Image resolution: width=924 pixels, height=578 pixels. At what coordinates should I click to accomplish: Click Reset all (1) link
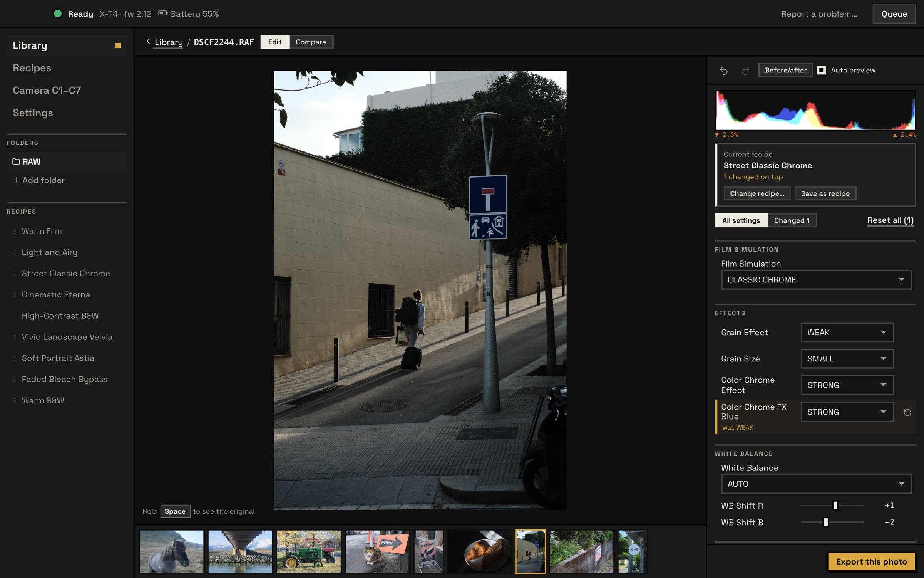890,220
